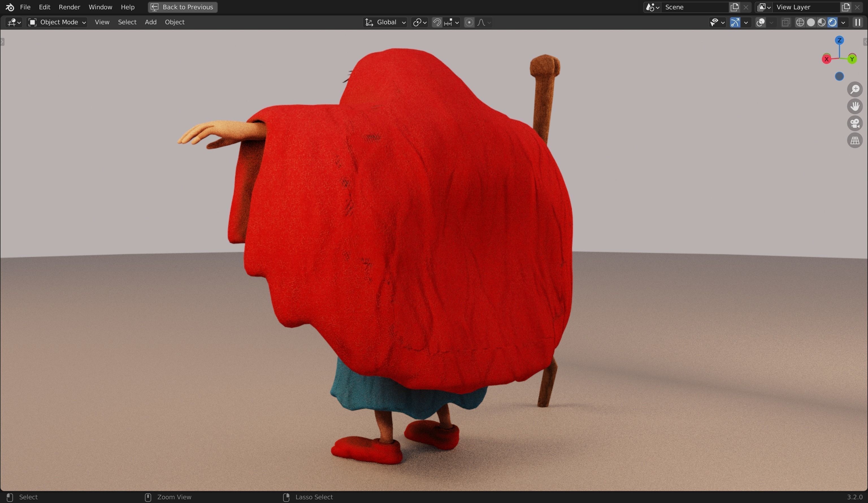The width and height of the screenshot is (868, 503).
Task: Click the Y axis on navigation gizmo
Action: (852, 59)
